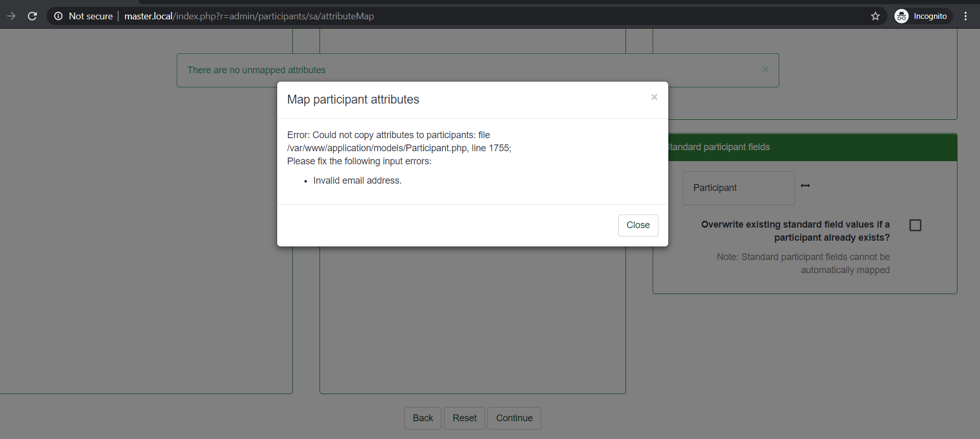This screenshot has height=439, width=980.
Task: Reload the page with the refresh icon
Action: pyautogui.click(x=32, y=16)
